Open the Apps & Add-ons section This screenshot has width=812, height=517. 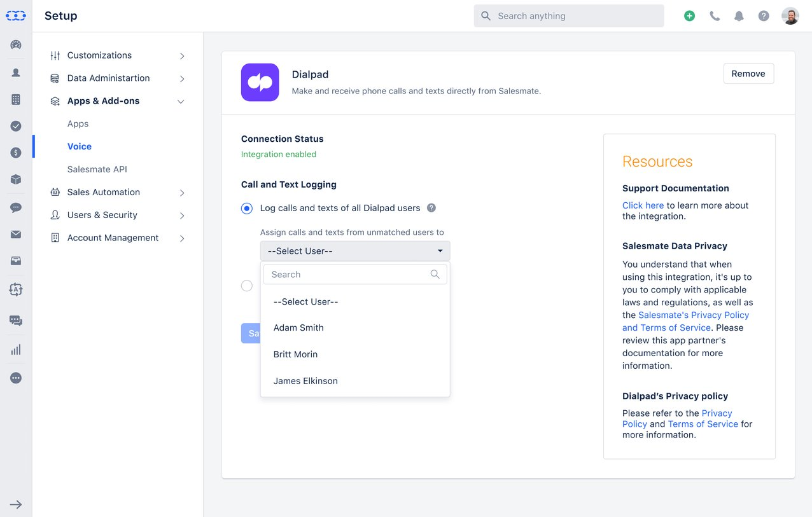point(103,101)
